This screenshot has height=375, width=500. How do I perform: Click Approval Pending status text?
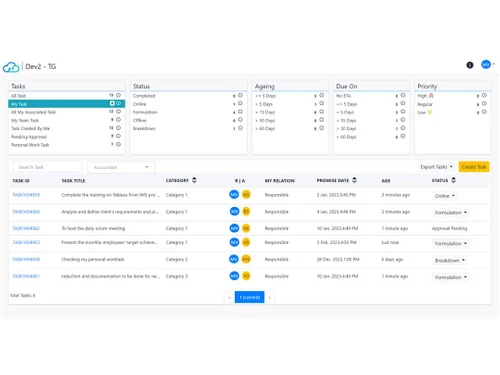pos(449,228)
